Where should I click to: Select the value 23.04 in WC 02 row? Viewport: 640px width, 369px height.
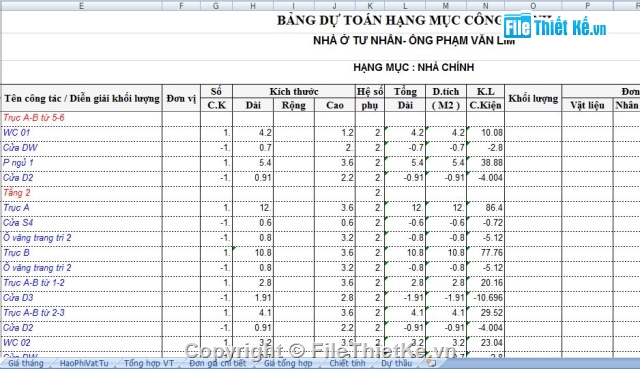(492, 343)
